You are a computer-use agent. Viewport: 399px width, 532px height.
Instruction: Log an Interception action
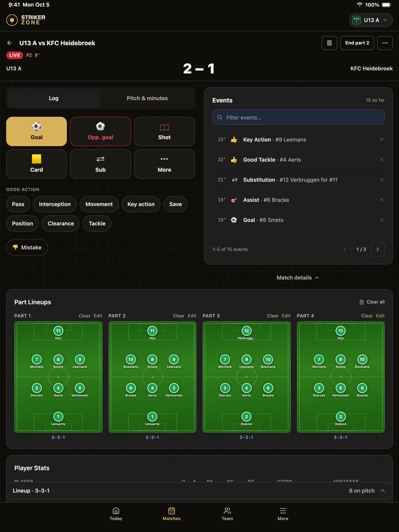click(x=55, y=204)
